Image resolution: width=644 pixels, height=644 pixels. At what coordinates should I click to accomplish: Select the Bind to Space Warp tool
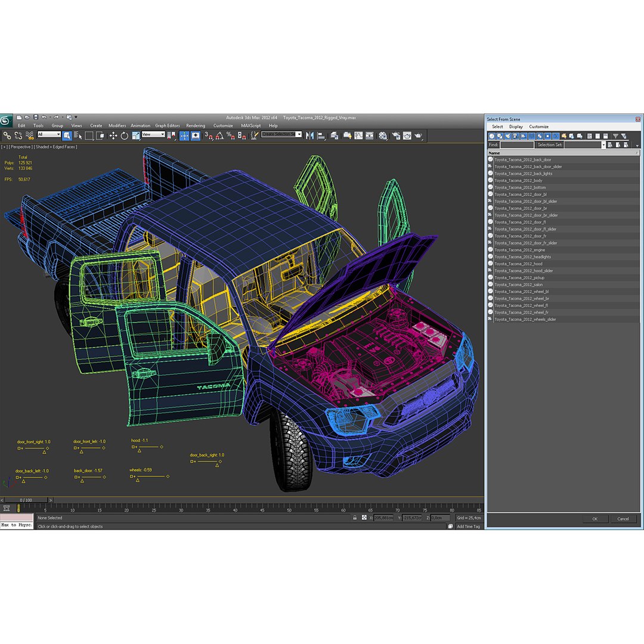click(x=30, y=135)
